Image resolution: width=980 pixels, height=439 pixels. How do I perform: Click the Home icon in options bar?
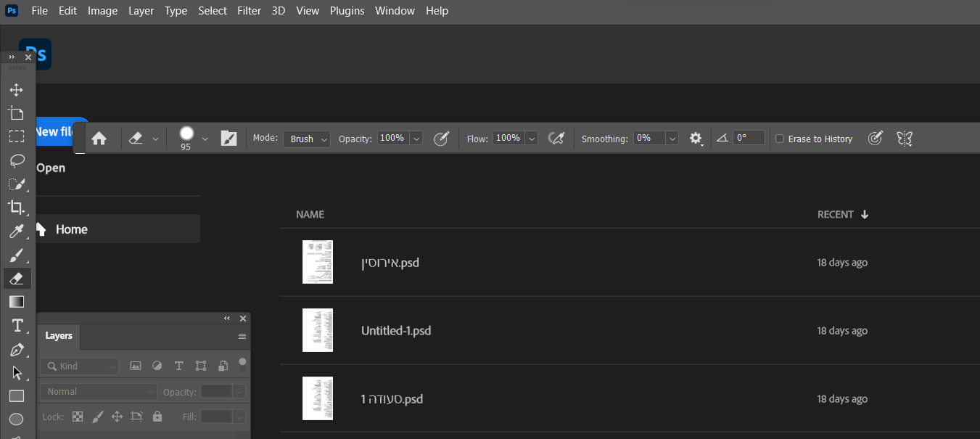tap(99, 139)
